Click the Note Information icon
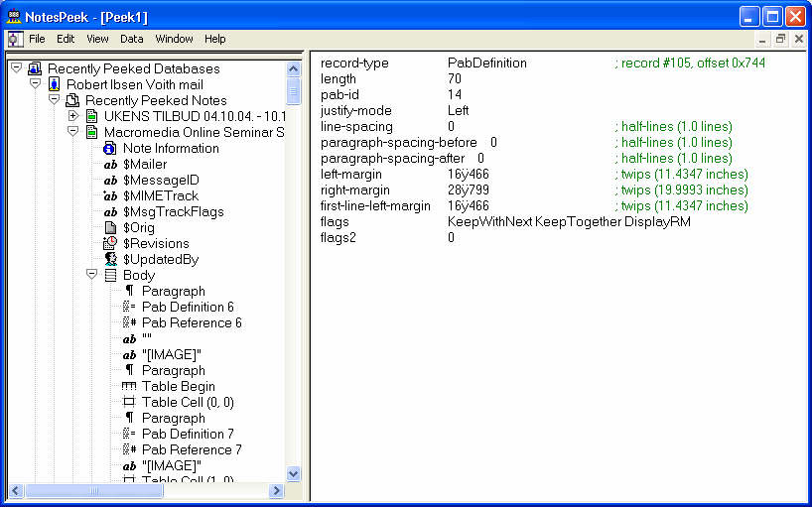 click(111, 148)
